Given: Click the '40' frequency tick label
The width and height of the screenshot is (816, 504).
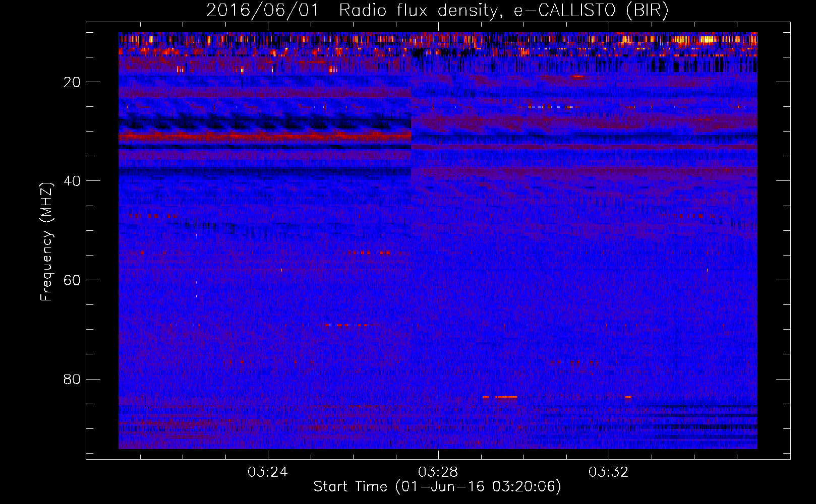Looking at the screenshot, I should 72,181.
